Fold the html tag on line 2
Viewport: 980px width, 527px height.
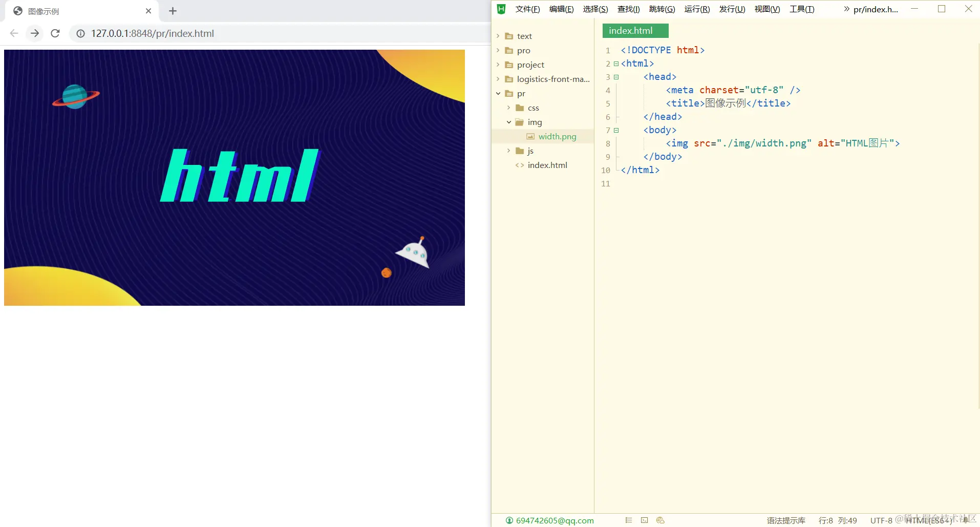pyautogui.click(x=616, y=64)
